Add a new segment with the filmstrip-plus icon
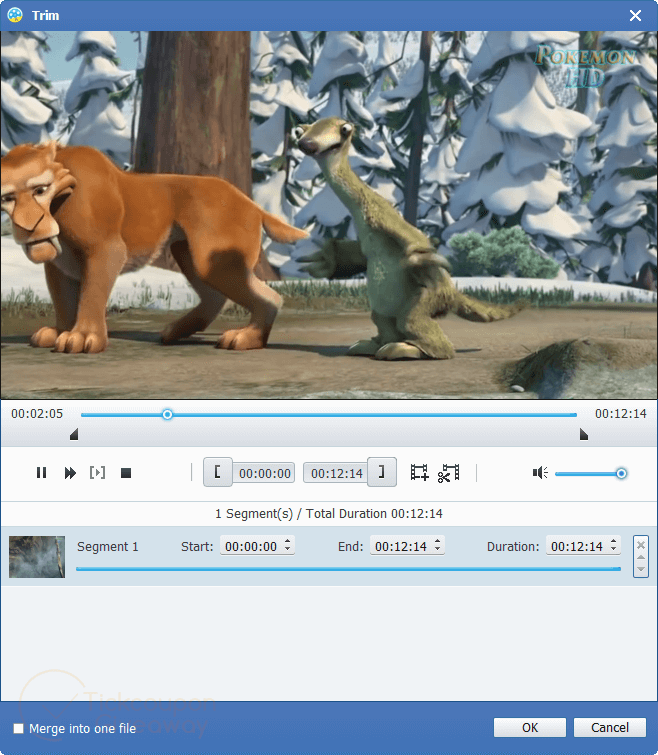The height and width of the screenshot is (755, 658). click(420, 472)
